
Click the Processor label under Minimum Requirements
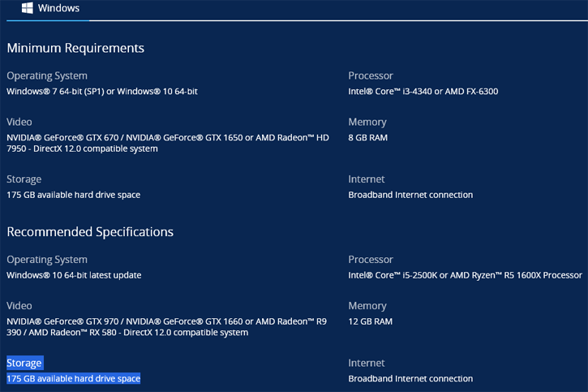tap(371, 75)
